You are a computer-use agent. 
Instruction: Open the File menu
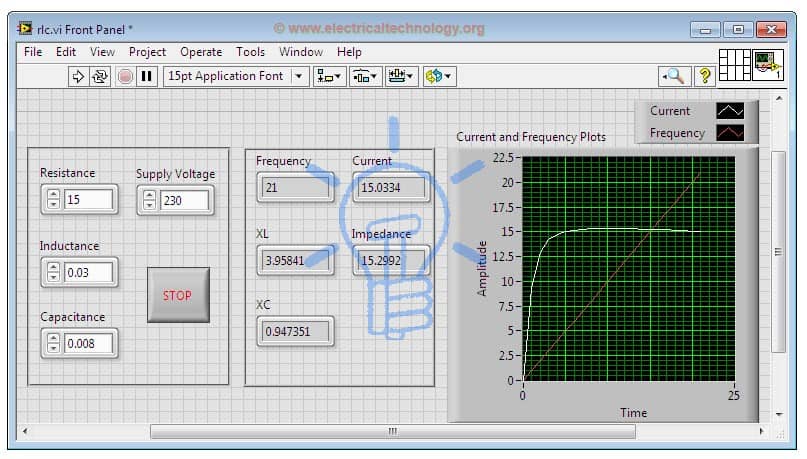coord(33,52)
